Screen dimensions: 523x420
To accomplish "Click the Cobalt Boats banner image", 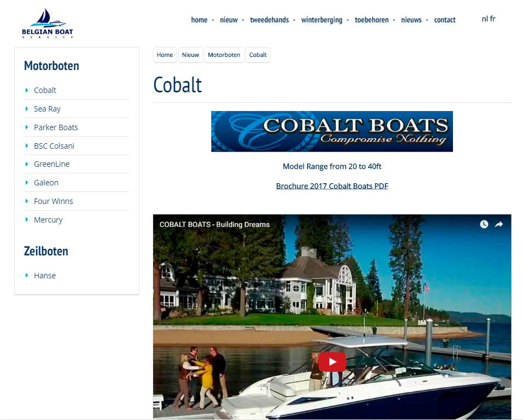I will [332, 131].
